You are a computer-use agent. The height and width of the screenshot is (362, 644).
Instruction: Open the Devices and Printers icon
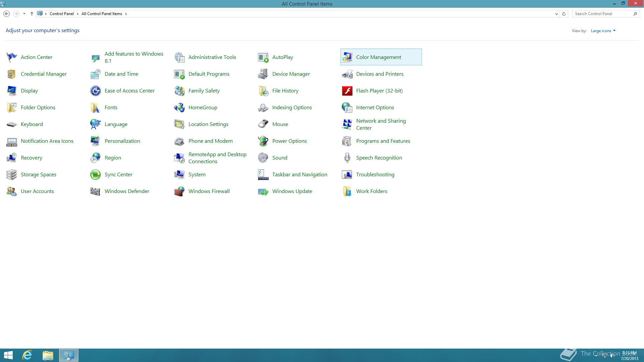point(347,74)
